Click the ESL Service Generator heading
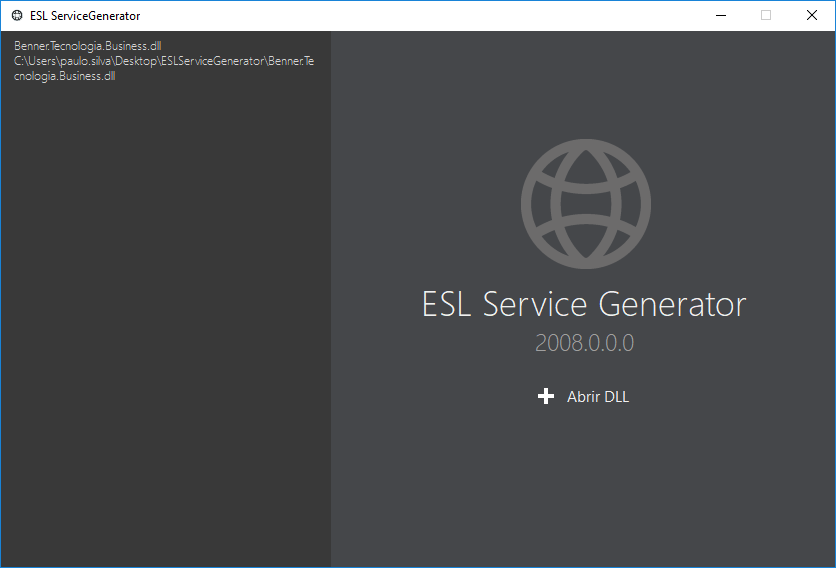This screenshot has width=836, height=568. coord(584,304)
